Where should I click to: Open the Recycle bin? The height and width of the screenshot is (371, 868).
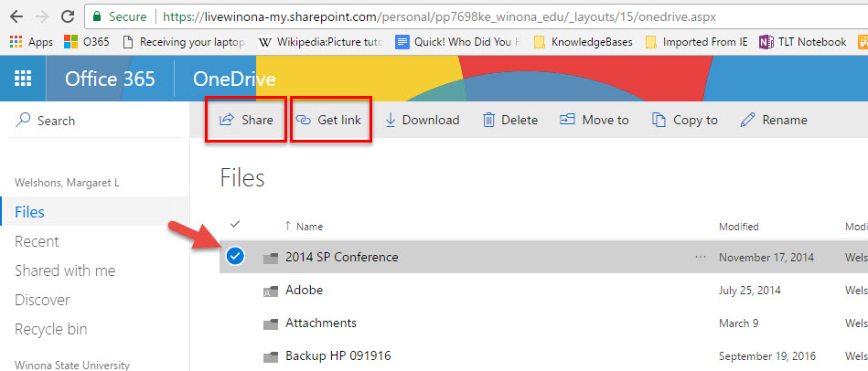point(51,329)
